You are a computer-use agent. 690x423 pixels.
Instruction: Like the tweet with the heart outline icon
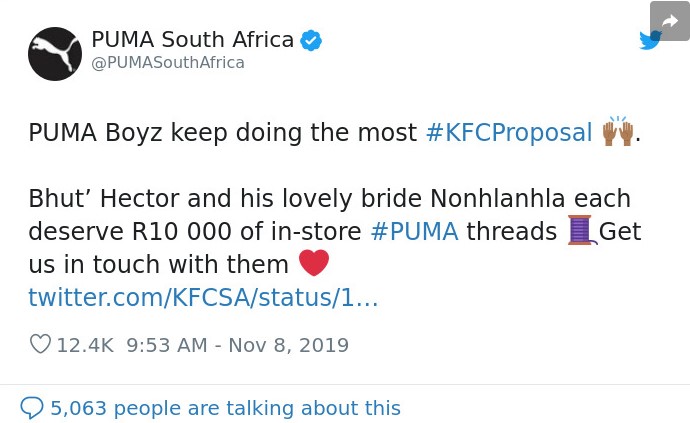pos(40,344)
